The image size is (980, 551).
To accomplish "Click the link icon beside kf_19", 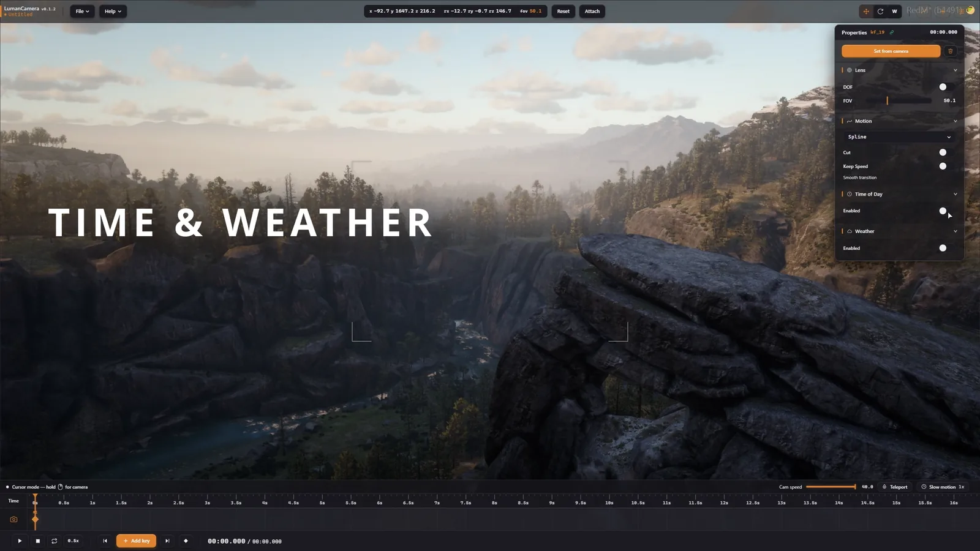I will pyautogui.click(x=892, y=32).
